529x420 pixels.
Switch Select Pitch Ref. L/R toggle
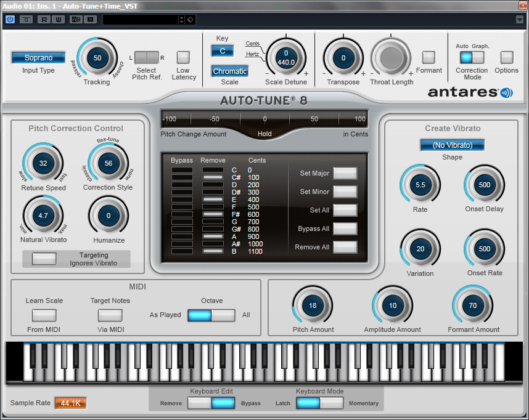(146, 58)
